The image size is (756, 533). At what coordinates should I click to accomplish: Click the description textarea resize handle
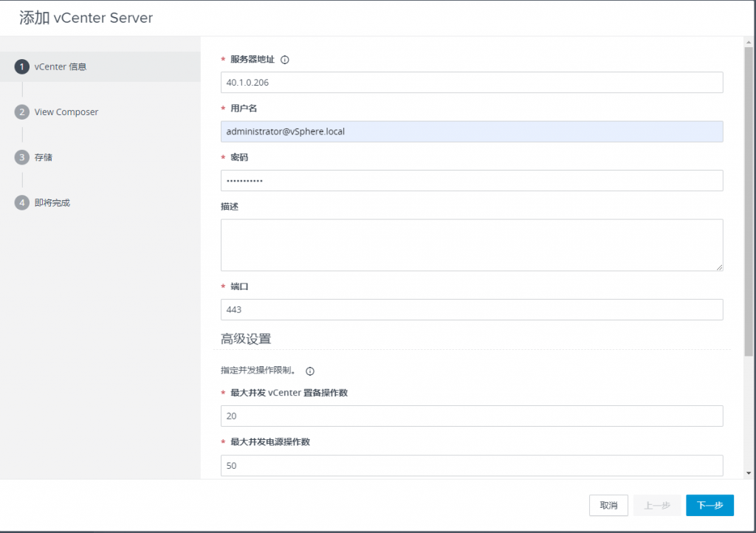(719, 267)
